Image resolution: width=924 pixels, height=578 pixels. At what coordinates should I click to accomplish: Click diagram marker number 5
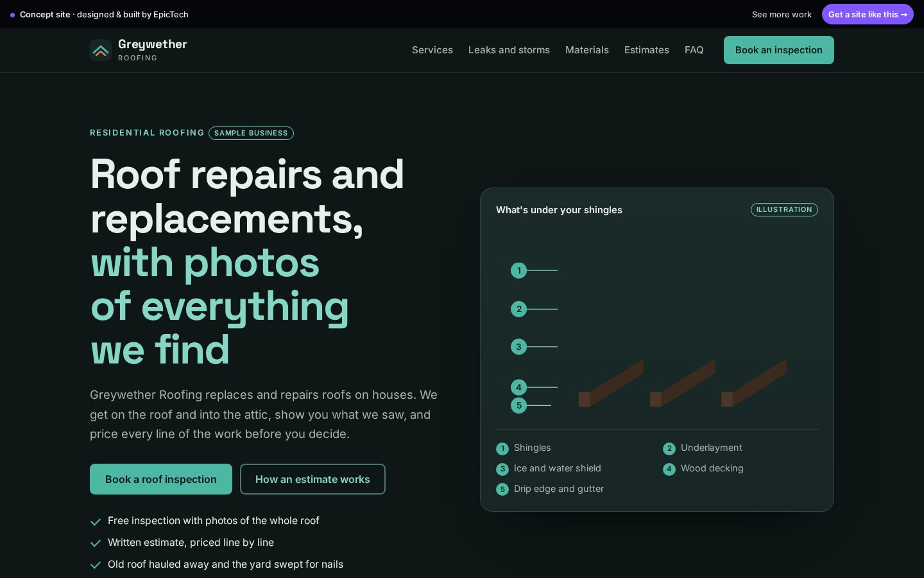[518, 405]
